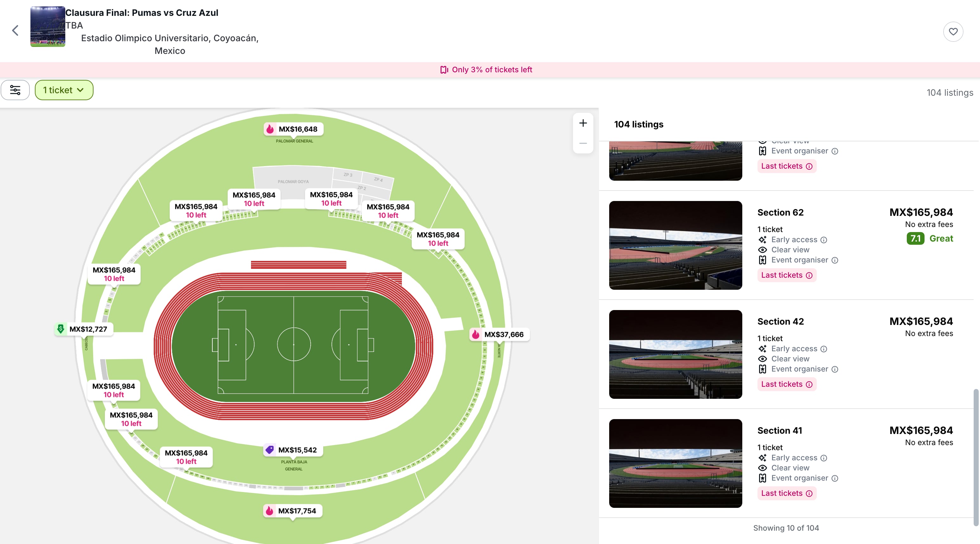Open the Section 41 seat view photo

[675, 463]
